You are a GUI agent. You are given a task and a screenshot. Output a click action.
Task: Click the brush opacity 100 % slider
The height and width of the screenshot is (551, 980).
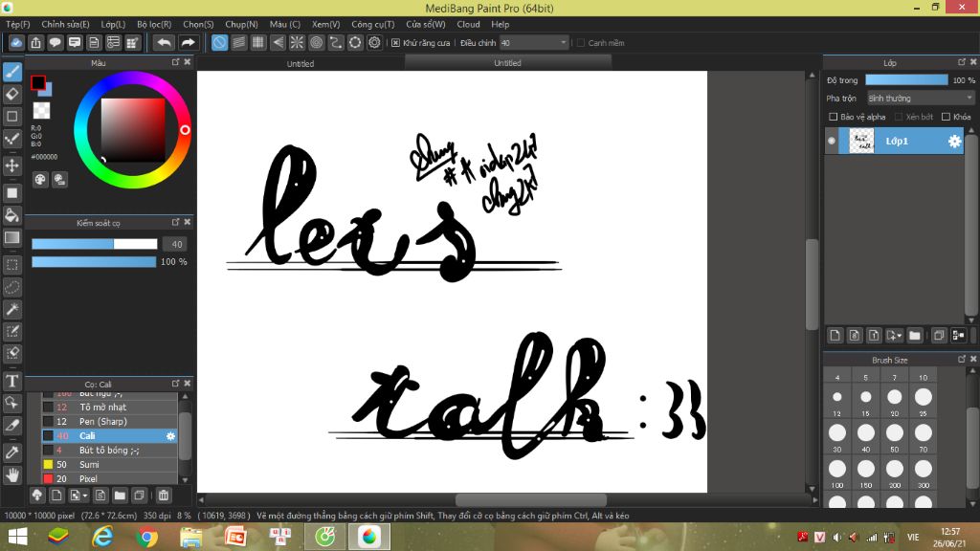point(94,262)
